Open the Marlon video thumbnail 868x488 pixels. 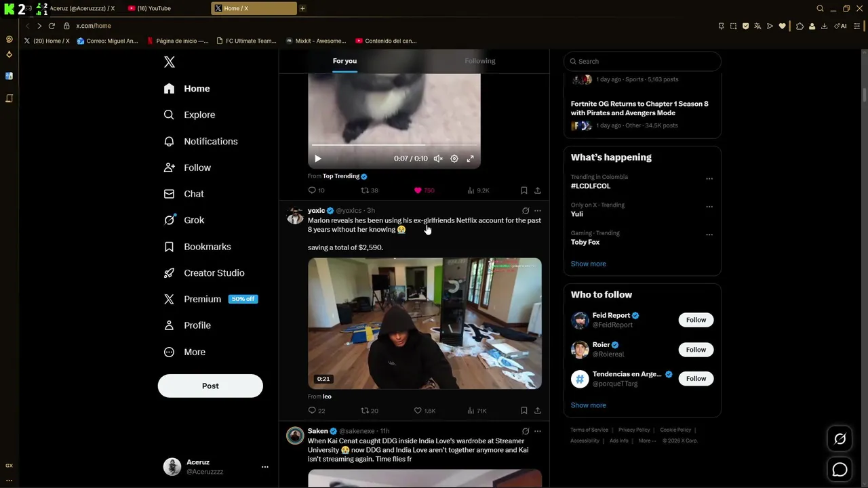click(425, 323)
